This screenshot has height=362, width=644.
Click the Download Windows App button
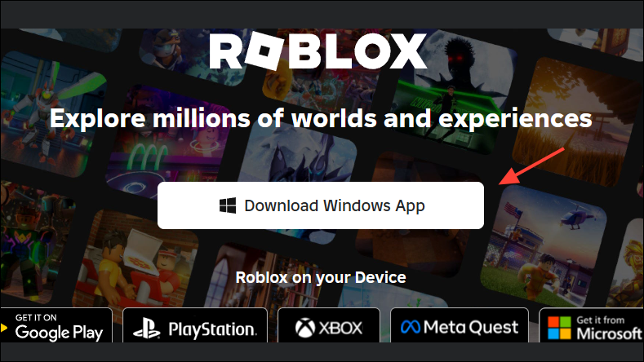320,205
